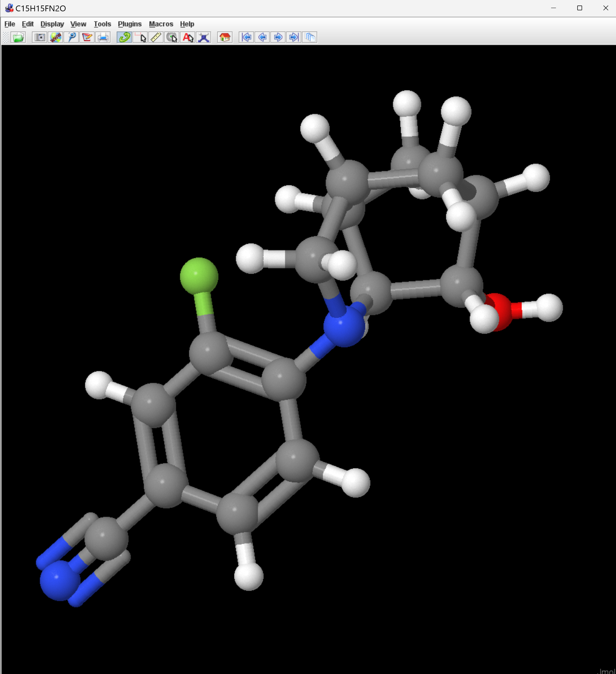Click the Open file folder icon

point(18,37)
